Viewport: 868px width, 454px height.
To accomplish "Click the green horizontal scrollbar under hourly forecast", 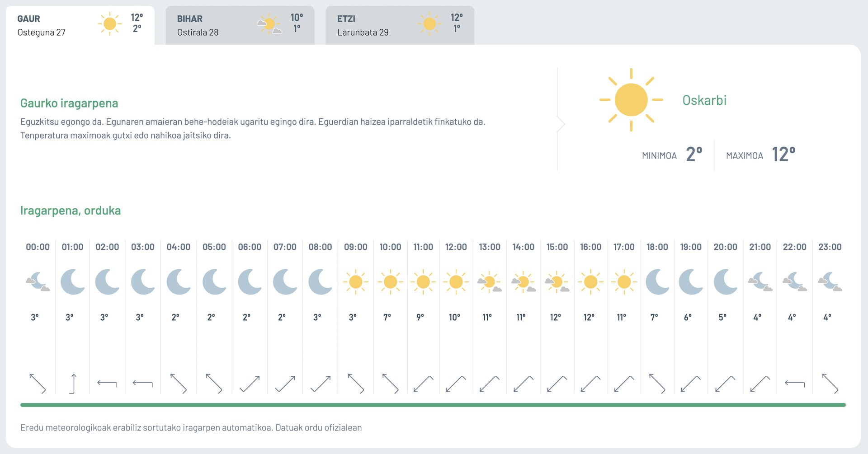I will tap(433, 405).
